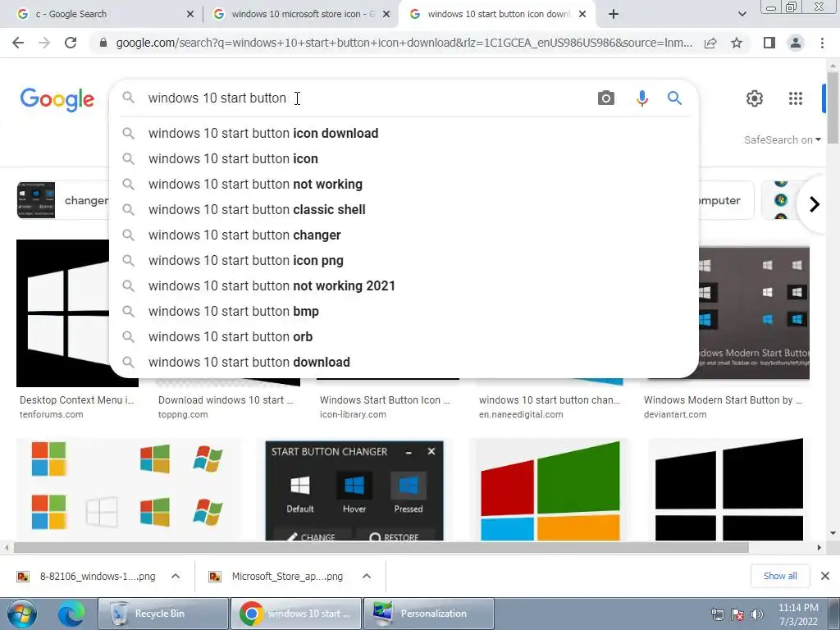Select suggestion 'start button orb'
This screenshot has width=840, height=630.
point(404,337)
